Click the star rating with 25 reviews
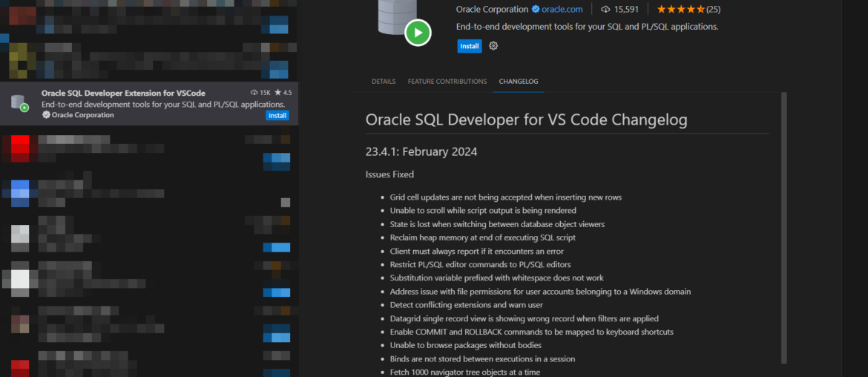Image resolution: width=868 pixels, height=377 pixels. point(688,9)
